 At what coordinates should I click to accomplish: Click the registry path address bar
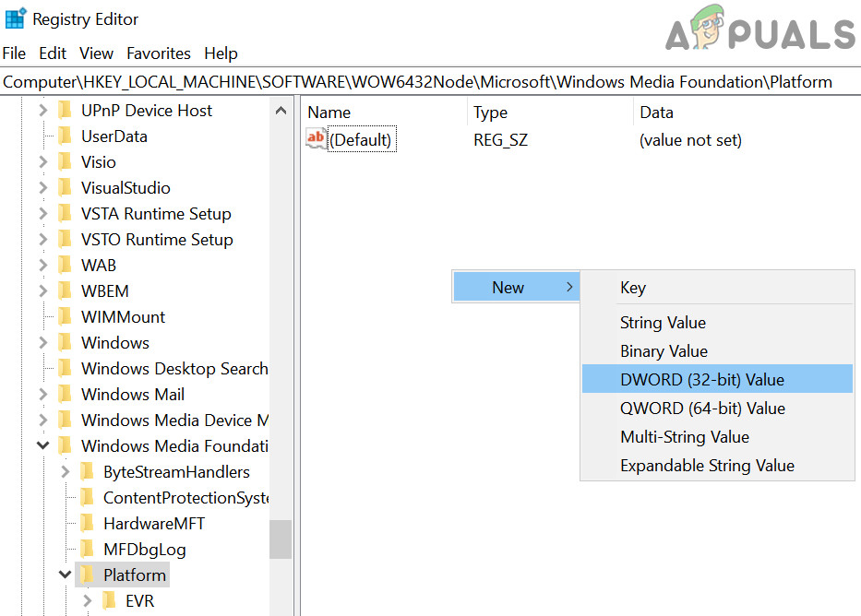430,82
